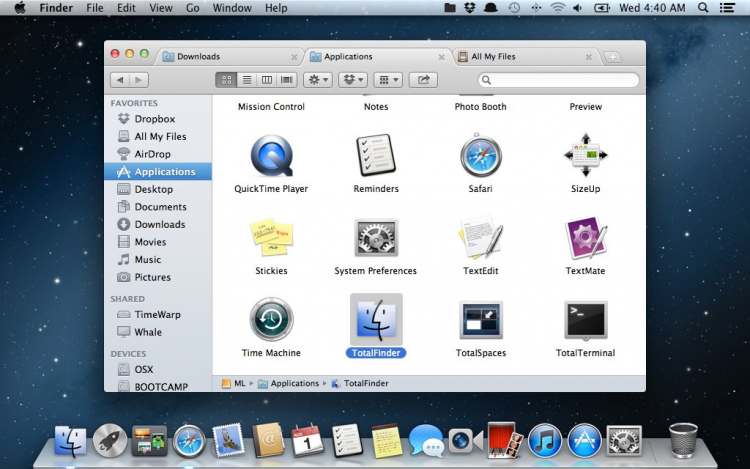Switch to the All My Files tab
The height and width of the screenshot is (469, 750).
525,56
